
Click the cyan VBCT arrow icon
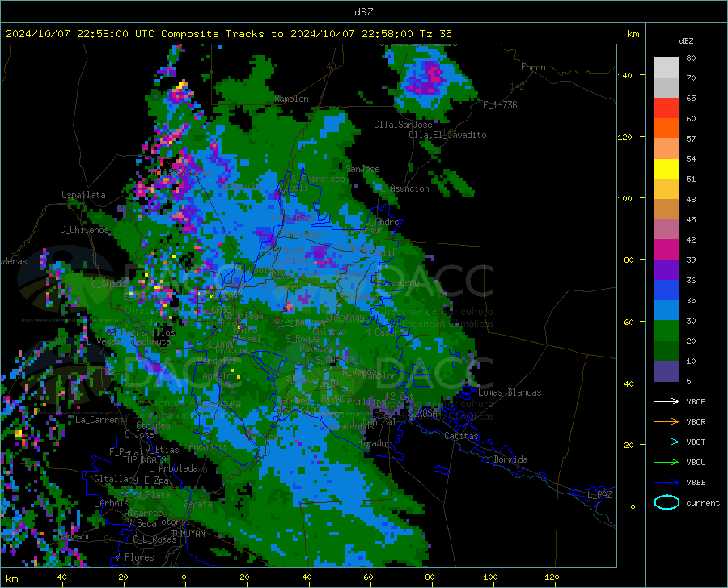coord(667,442)
